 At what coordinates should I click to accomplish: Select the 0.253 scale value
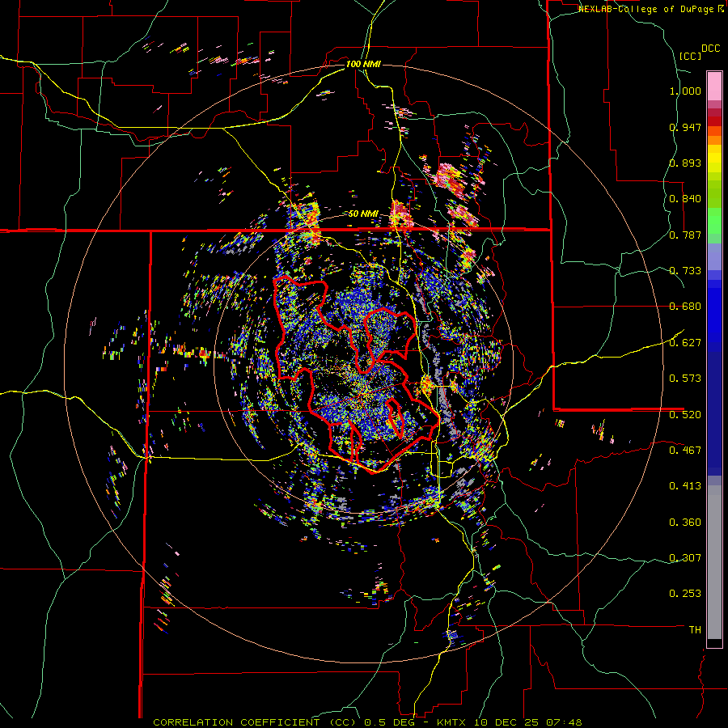pos(685,594)
